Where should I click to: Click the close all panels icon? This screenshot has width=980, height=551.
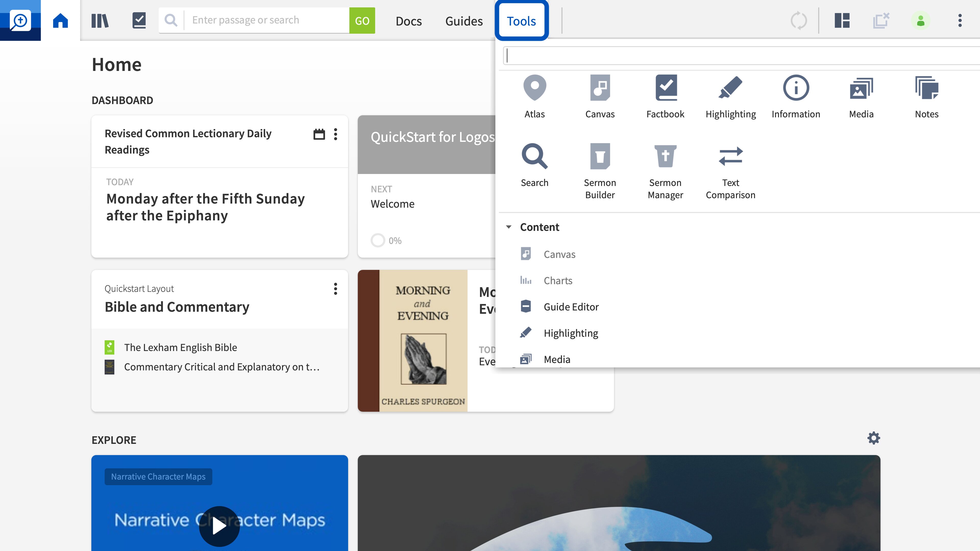[x=881, y=20]
